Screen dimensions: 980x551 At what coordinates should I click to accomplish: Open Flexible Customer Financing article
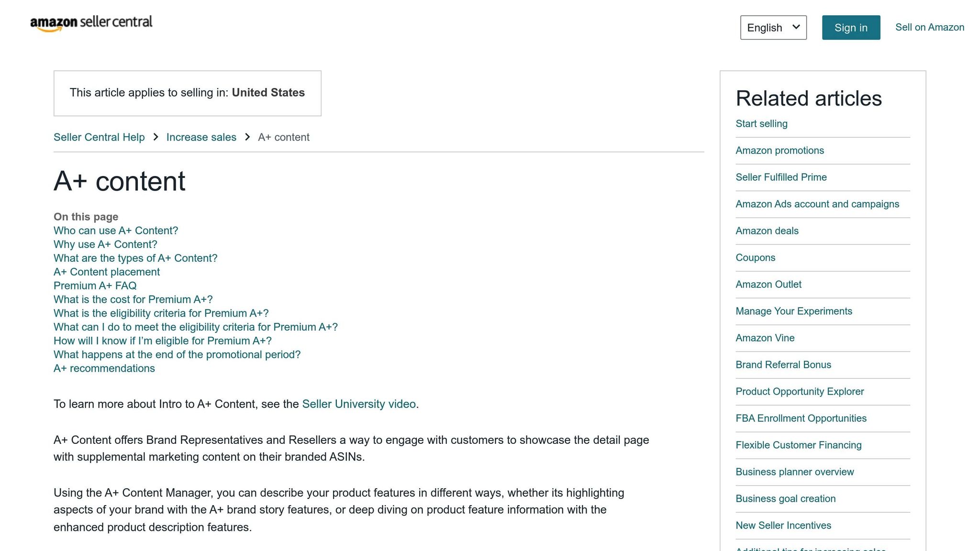click(799, 445)
